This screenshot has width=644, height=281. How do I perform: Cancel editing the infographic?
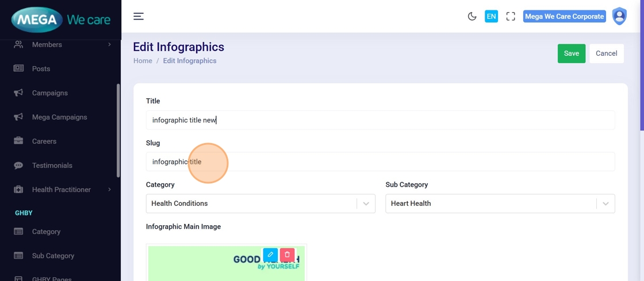pos(606,53)
